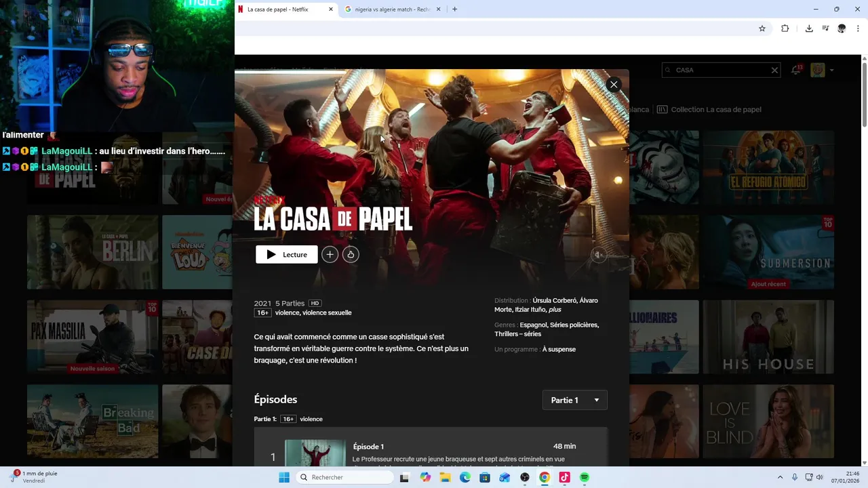Image resolution: width=868 pixels, height=488 pixels.
Task: Open the mail app in taskbar
Action: coord(505,477)
